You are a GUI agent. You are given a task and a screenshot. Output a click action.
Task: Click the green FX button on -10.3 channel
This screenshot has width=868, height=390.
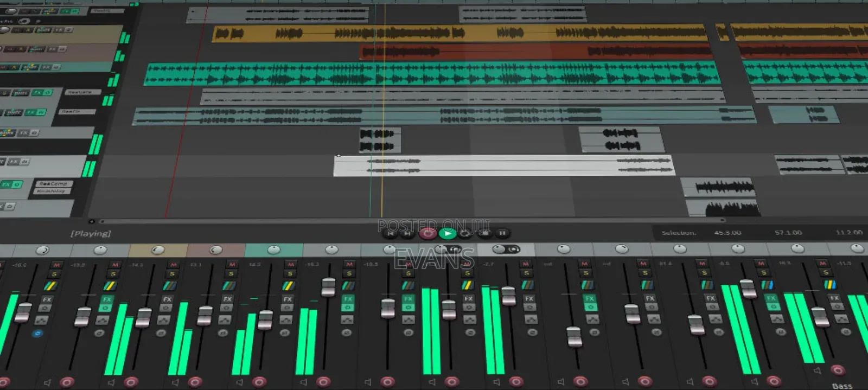tap(348, 299)
